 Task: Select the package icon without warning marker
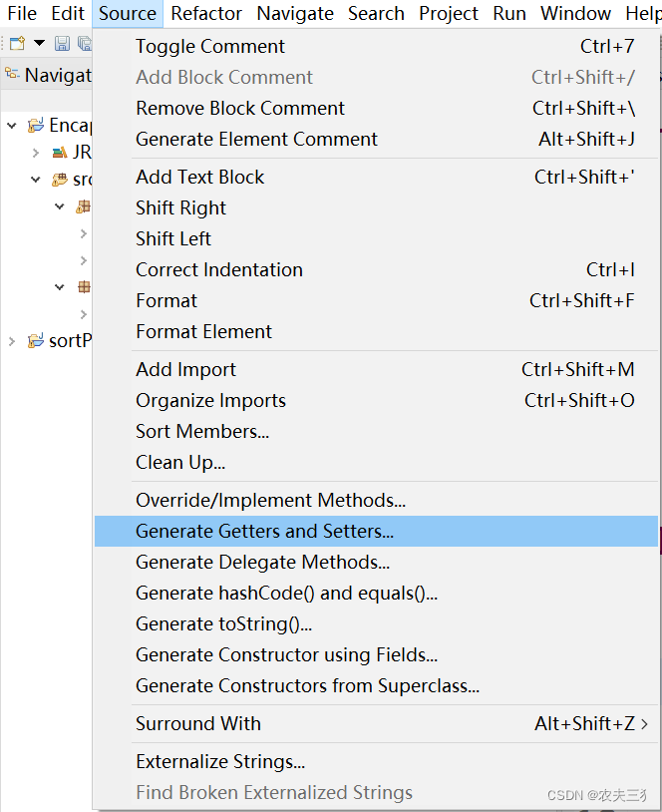click(84, 287)
